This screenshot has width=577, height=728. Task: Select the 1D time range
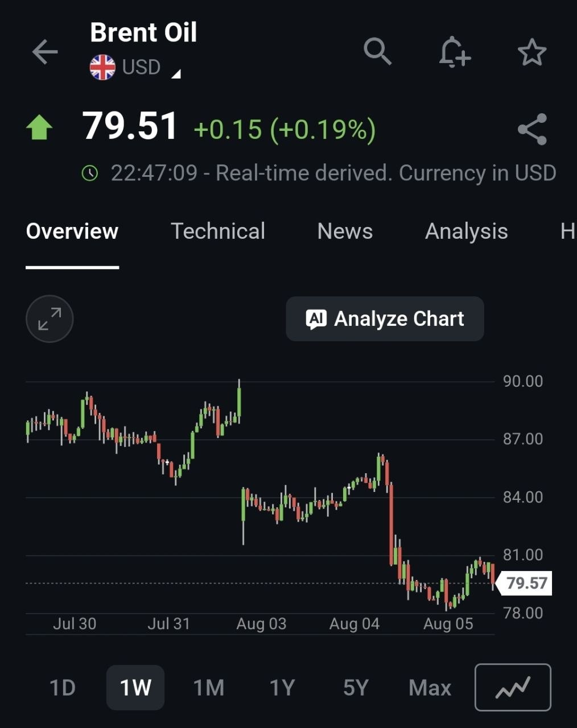63,688
